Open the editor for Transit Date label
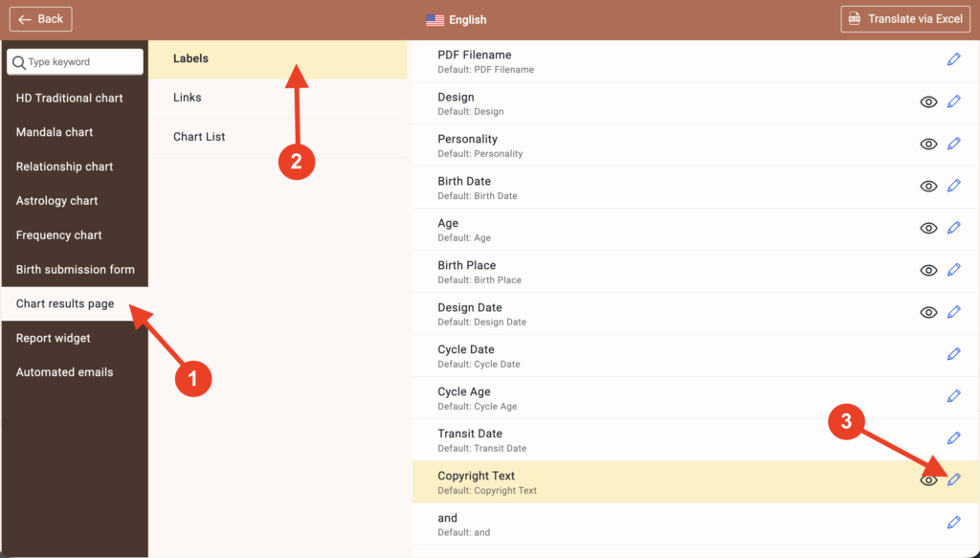980x558 pixels. [953, 438]
